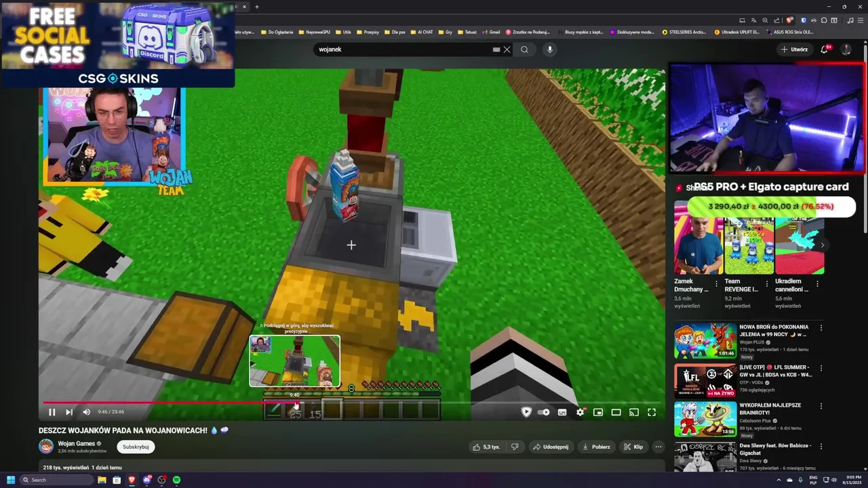Dislike the video
This screenshot has width=868, height=488.
coord(515,447)
